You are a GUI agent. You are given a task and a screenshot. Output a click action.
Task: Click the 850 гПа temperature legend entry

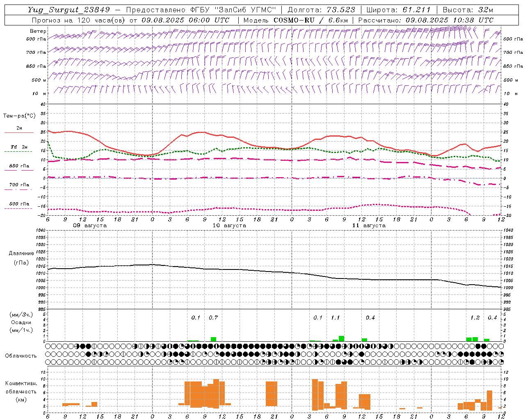pyautogui.click(x=19, y=166)
